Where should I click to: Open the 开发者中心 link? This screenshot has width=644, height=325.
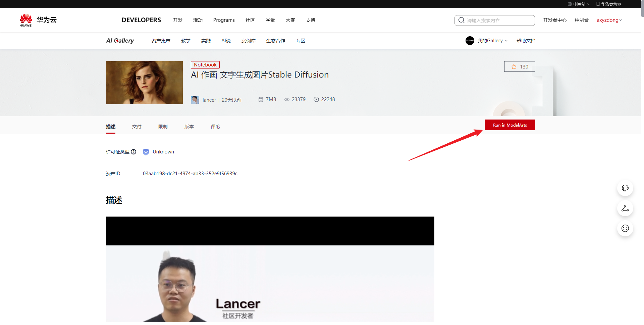coord(555,20)
